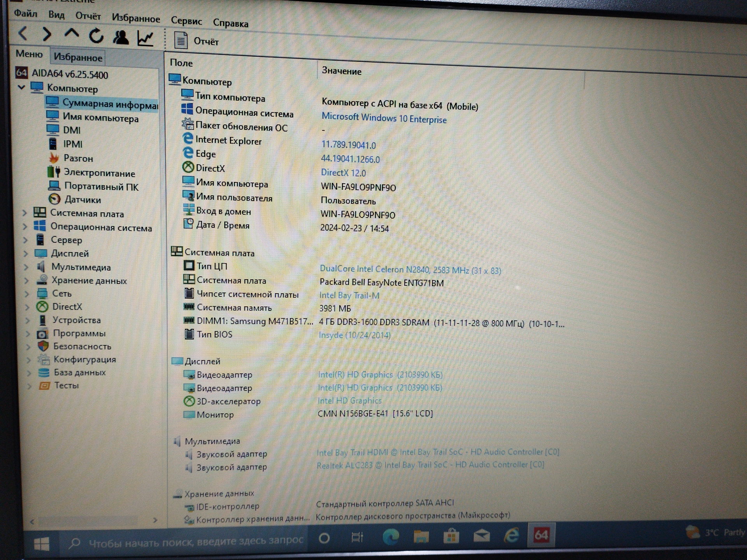
Task: Click the Датчики gauge icon in the tree
Action: point(54,199)
